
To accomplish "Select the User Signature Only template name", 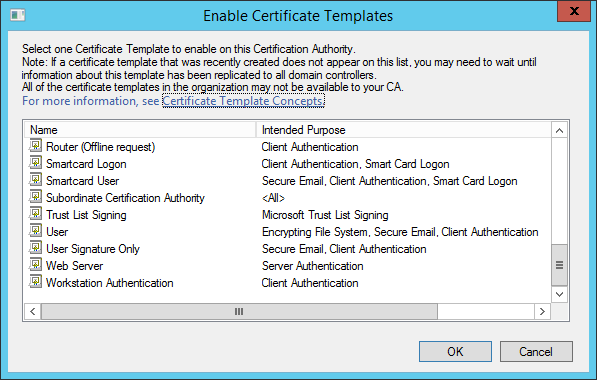I will point(93,249).
